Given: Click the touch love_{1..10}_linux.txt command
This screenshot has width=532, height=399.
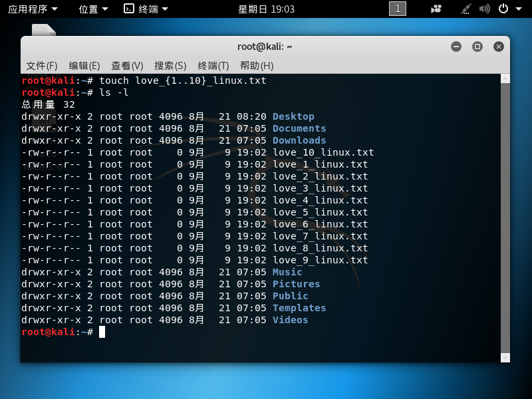Looking at the screenshot, I should [x=182, y=80].
